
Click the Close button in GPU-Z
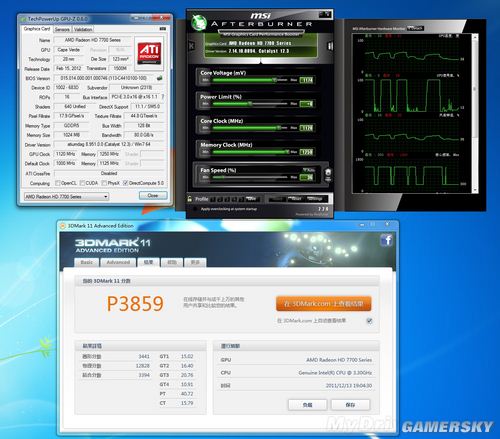click(x=153, y=196)
